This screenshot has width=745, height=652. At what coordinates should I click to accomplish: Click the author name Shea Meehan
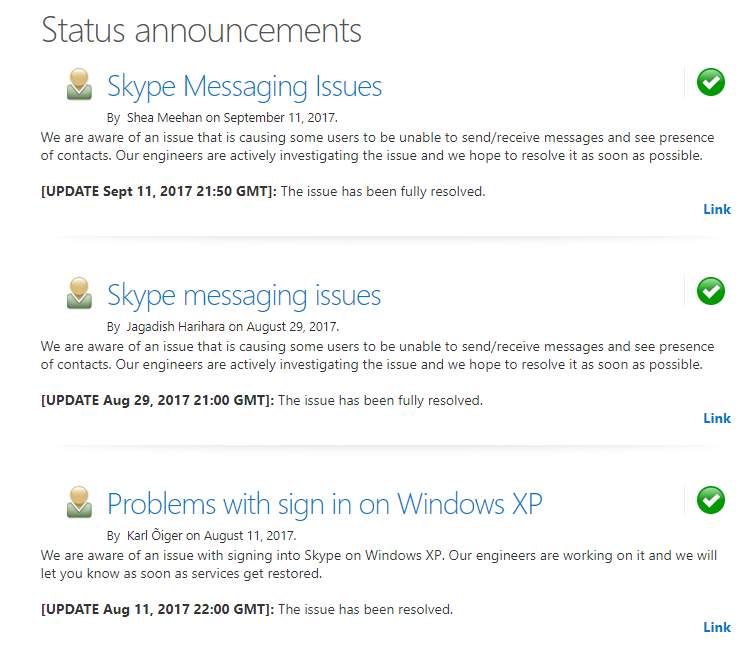click(x=164, y=117)
